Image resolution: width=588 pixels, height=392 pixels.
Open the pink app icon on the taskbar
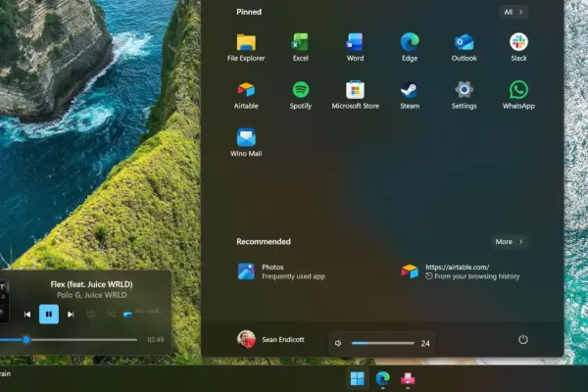(408, 378)
